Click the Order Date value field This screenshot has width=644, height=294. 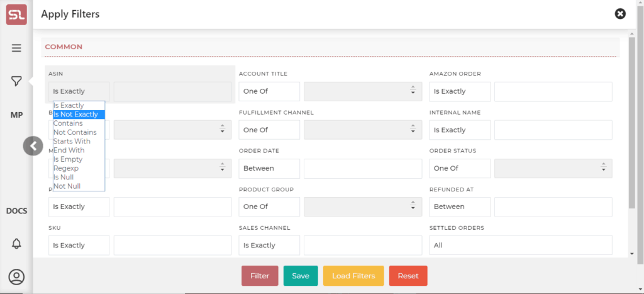pos(363,168)
